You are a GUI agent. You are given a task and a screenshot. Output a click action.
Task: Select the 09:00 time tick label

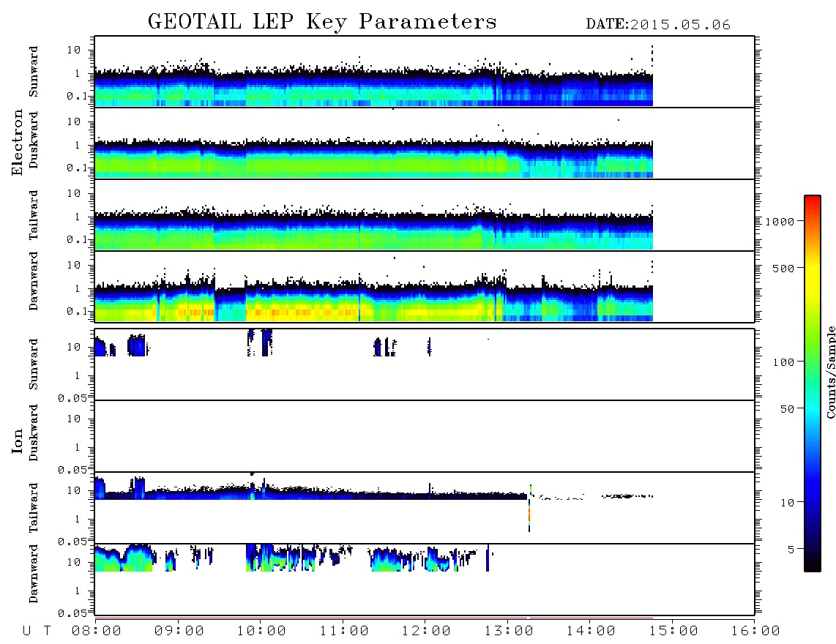pyautogui.click(x=179, y=632)
